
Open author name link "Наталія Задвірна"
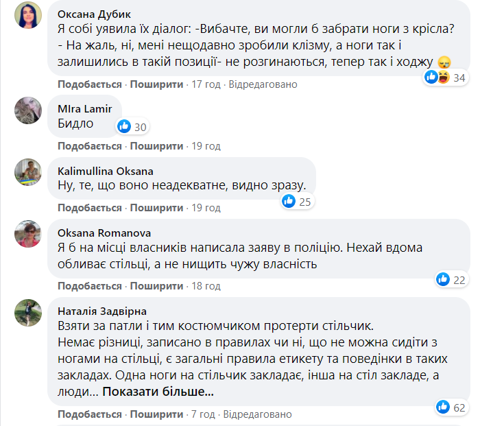tap(102, 311)
